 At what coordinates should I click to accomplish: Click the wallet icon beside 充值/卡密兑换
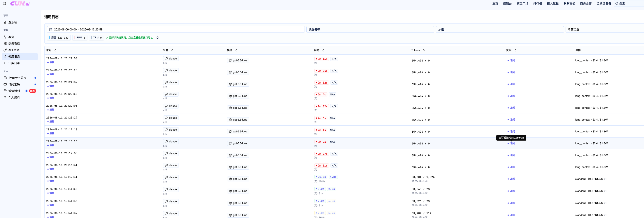click(x=5, y=78)
